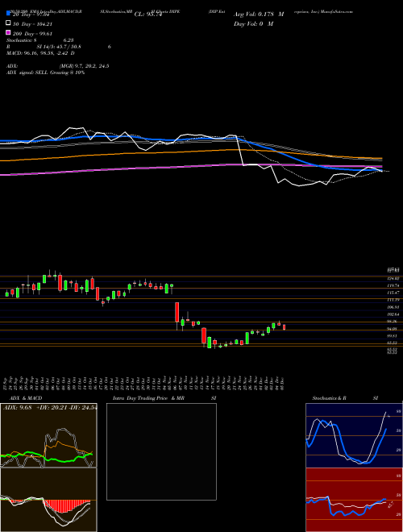This screenshot has width=403, height=532.
Task: Click the last red candlestick on the chart
Action: coord(285,327)
